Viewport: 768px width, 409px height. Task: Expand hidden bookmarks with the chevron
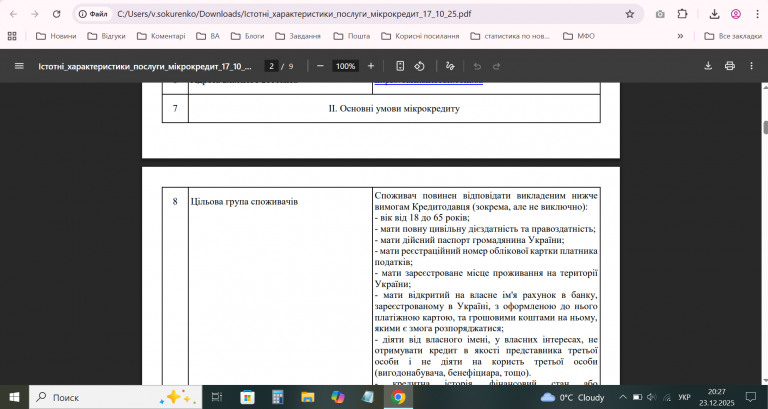tap(680, 36)
